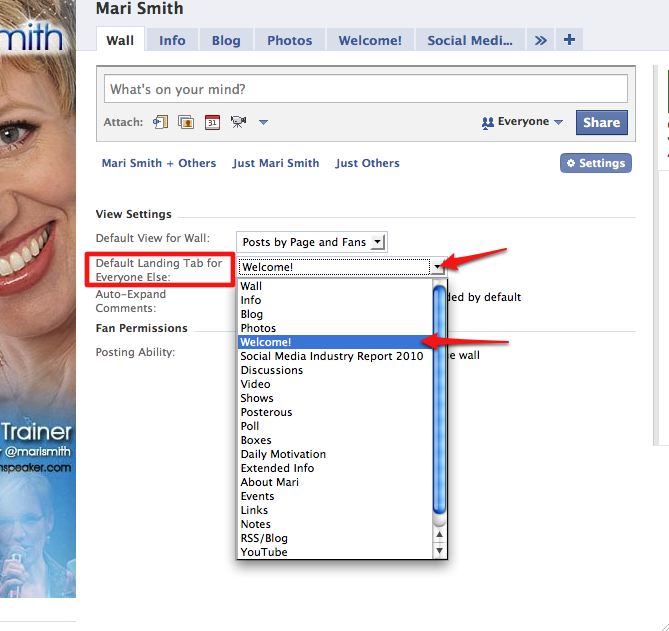Open the wall Settings button

pyautogui.click(x=596, y=163)
